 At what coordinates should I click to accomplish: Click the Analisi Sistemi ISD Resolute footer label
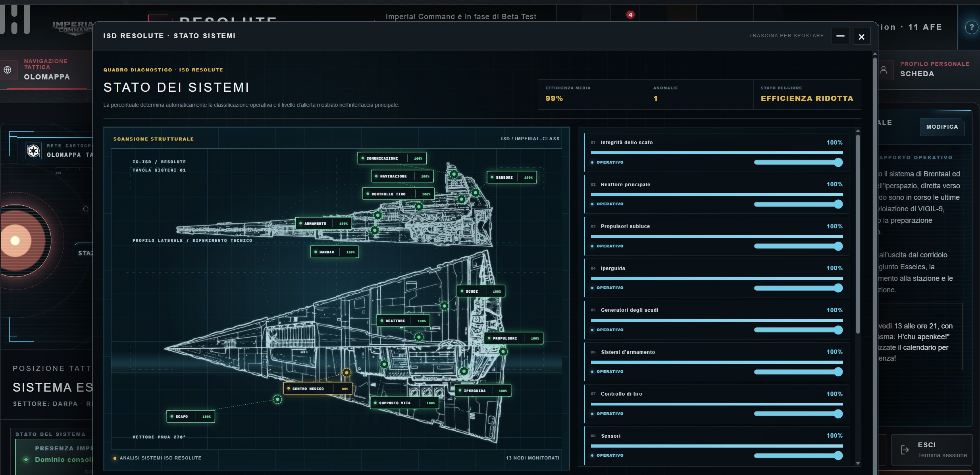pos(160,458)
